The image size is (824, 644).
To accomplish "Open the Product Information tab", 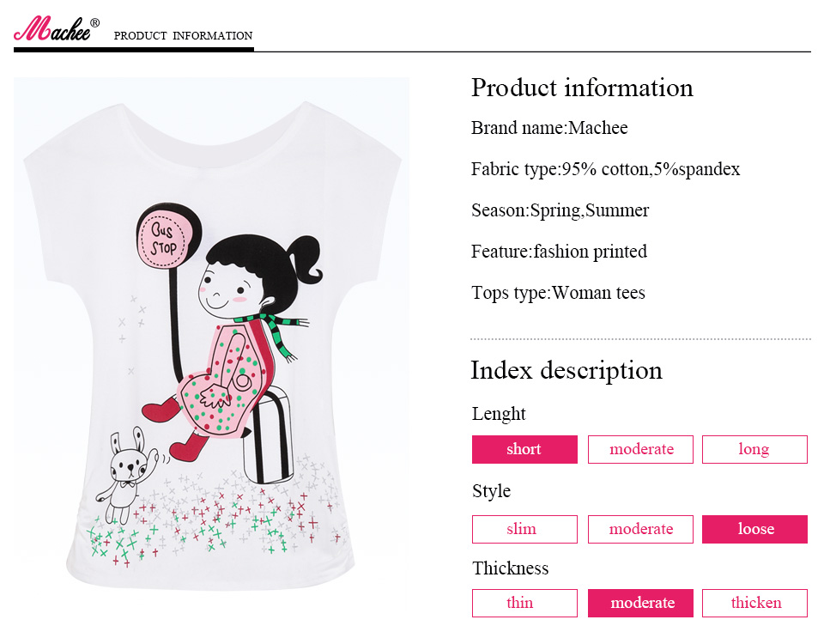I will 183,36.
